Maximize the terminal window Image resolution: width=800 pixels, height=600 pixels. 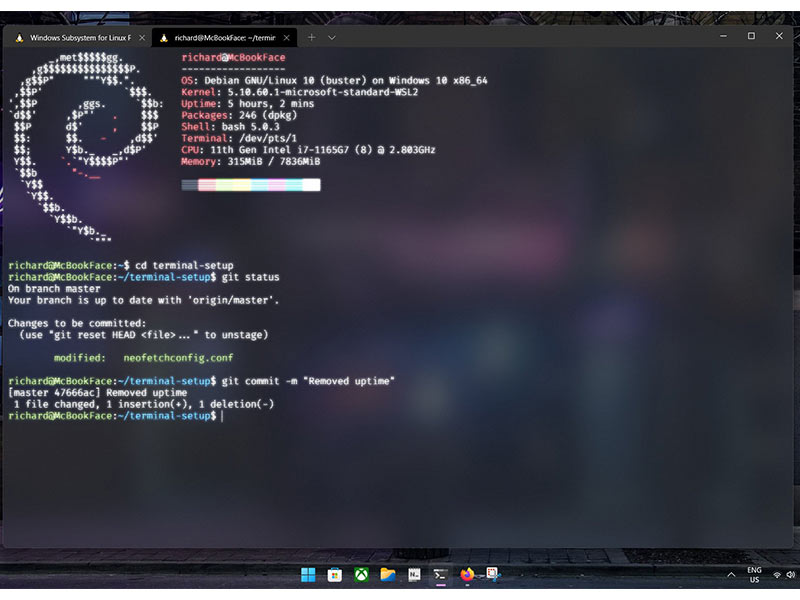click(x=751, y=36)
